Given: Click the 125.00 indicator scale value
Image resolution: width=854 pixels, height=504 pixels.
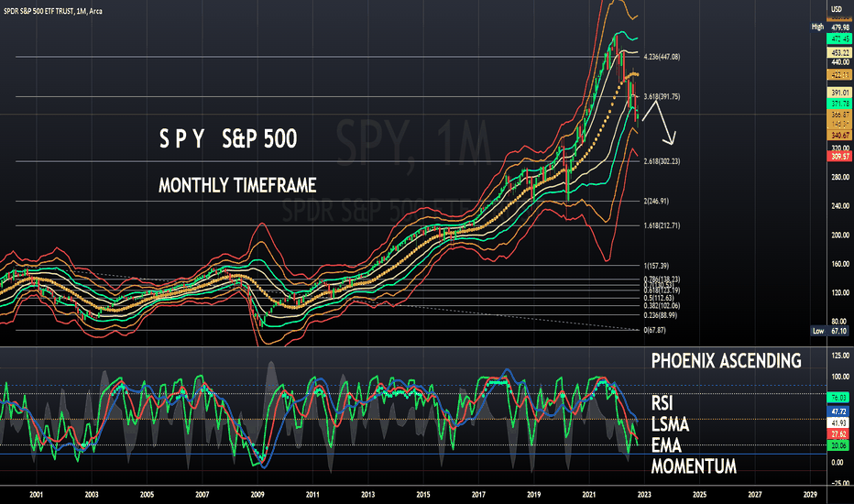Looking at the screenshot, I should click(x=840, y=356).
